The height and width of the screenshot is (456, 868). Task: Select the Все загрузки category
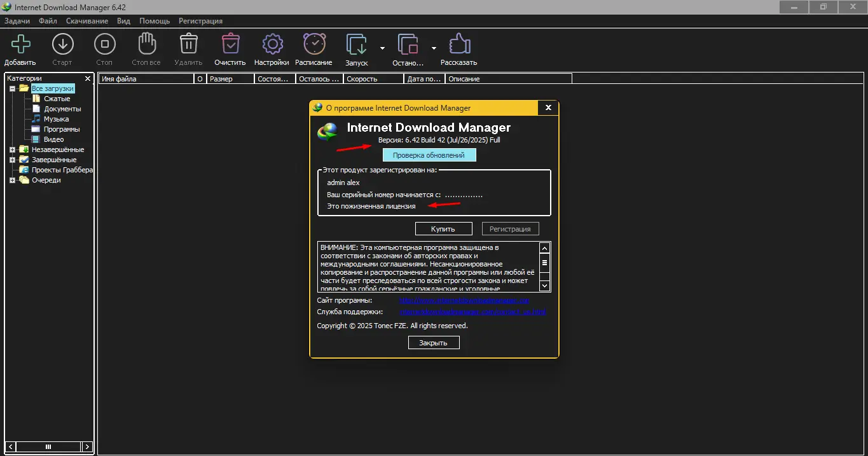pyautogui.click(x=52, y=88)
